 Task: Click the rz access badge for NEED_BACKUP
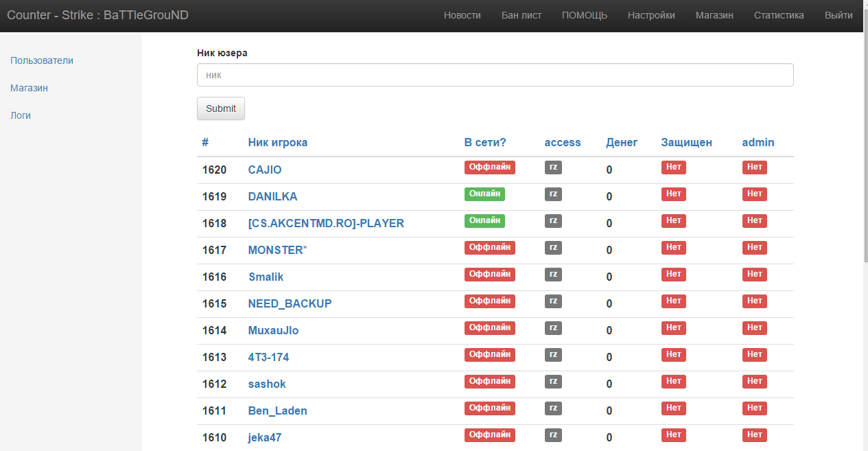tap(553, 301)
